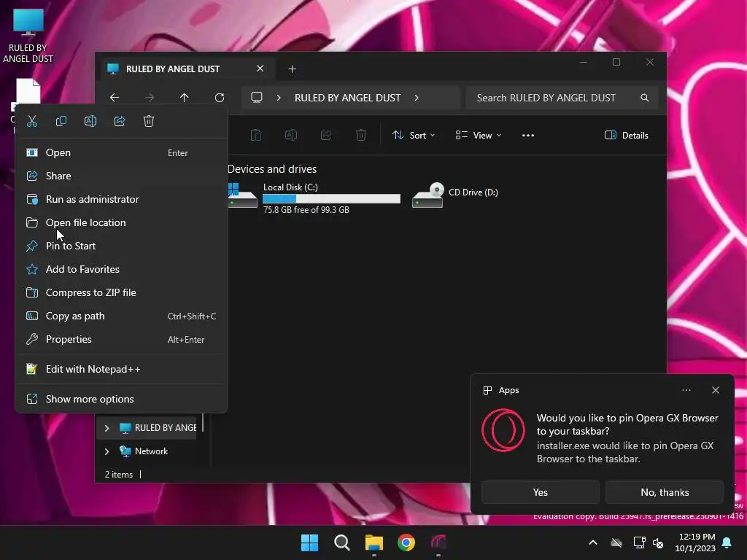Open the View dropdown
Viewport: 747px width, 560px height.
pos(479,135)
